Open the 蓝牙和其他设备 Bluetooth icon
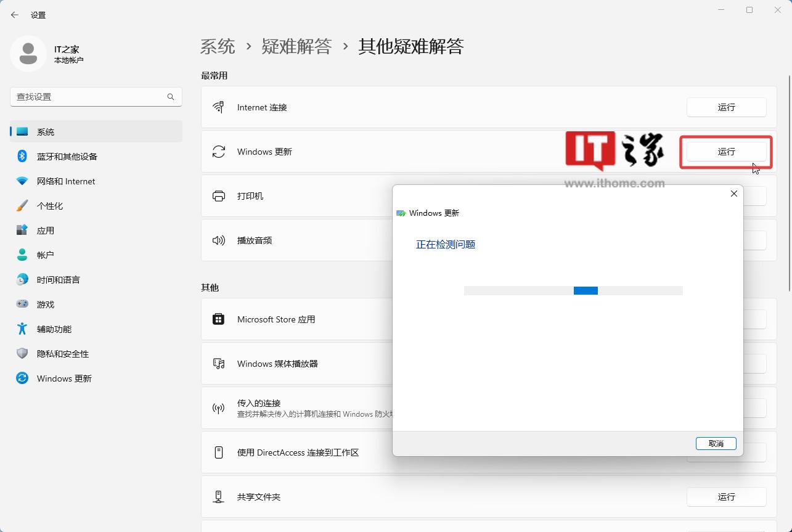This screenshot has width=792, height=532. click(x=22, y=157)
